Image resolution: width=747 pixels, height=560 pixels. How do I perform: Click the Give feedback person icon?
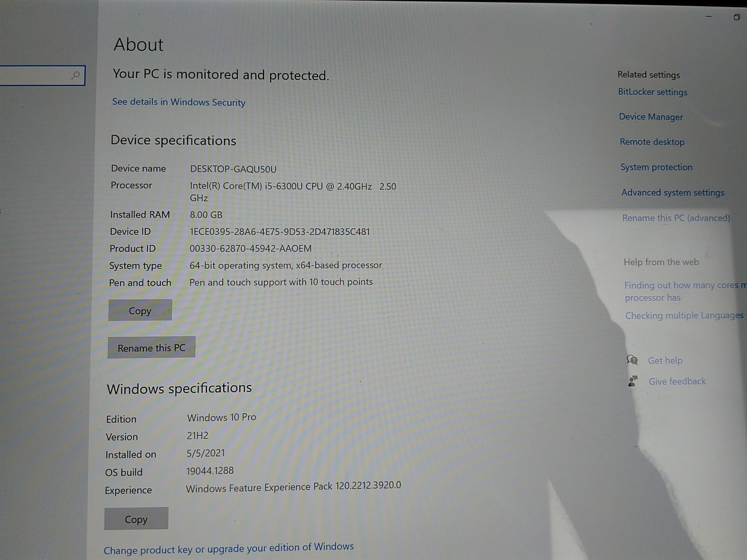tap(633, 381)
